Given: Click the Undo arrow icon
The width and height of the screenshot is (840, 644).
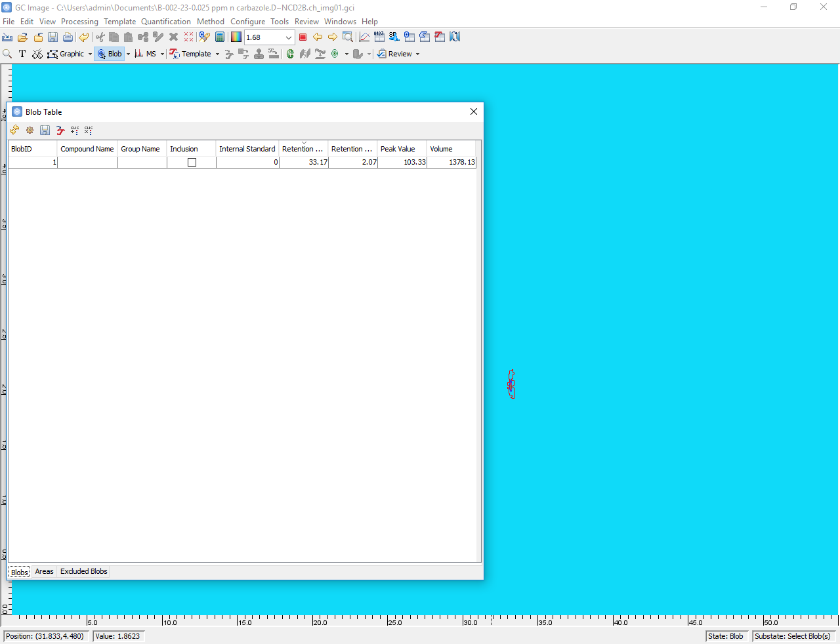Looking at the screenshot, I should pyautogui.click(x=84, y=37).
